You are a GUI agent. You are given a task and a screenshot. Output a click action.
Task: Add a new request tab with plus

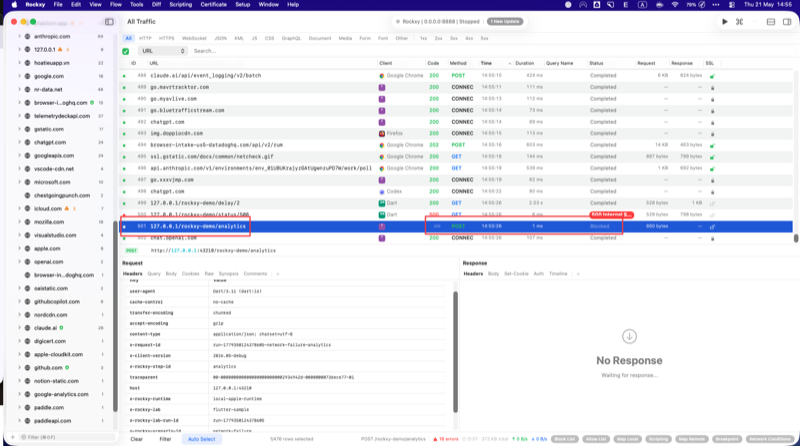pos(278,274)
